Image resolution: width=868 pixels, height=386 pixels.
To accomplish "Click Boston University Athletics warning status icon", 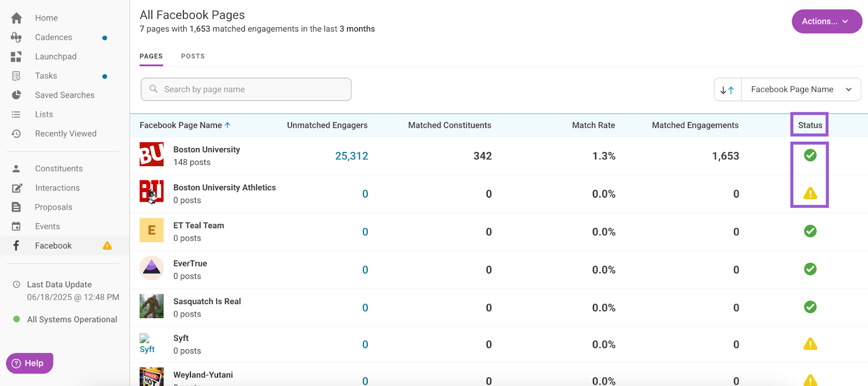I will 810,193.
